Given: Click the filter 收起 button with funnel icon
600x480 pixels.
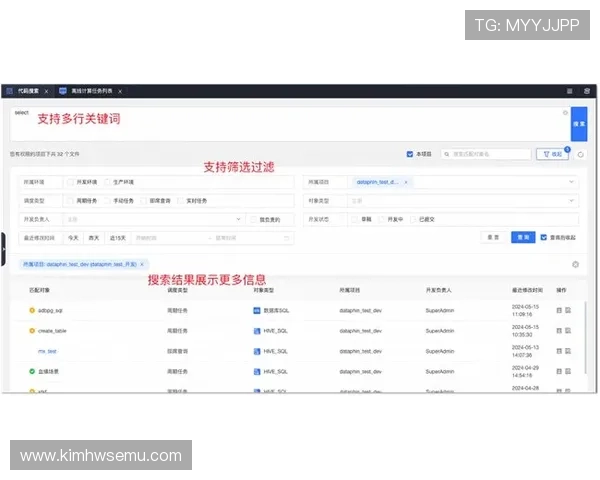Looking at the screenshot, I should click(x=553, y=154).
